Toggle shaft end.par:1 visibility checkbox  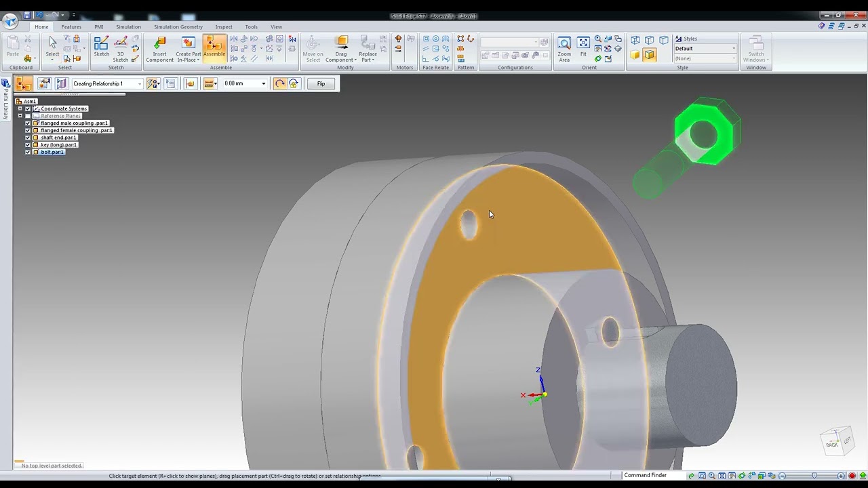[28, 138]
